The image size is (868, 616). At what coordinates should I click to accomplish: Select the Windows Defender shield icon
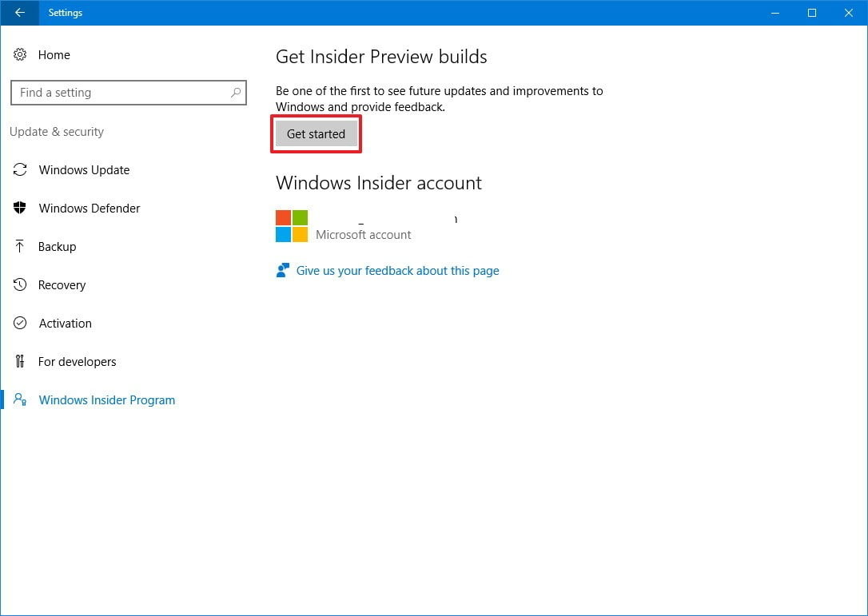point(21,209)
